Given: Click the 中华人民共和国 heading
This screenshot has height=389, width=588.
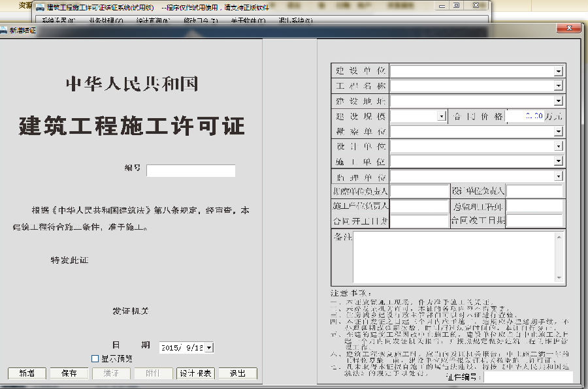Looking at the screenshot, I should (x=132, y=84).
